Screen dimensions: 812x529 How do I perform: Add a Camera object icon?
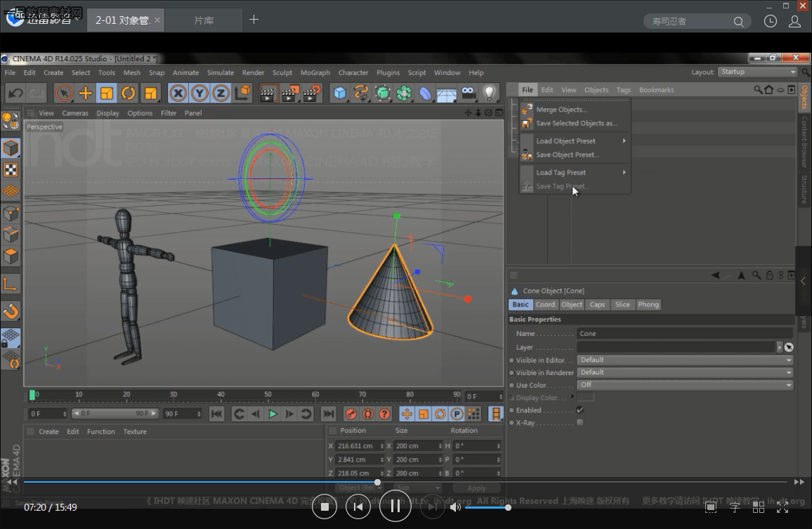(x=468, y=93)
